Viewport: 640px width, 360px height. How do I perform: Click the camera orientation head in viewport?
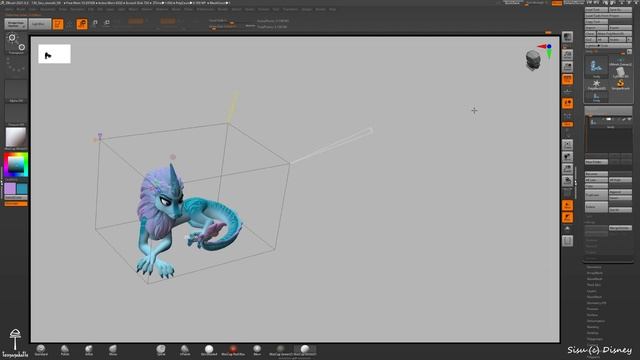(533, 60)
